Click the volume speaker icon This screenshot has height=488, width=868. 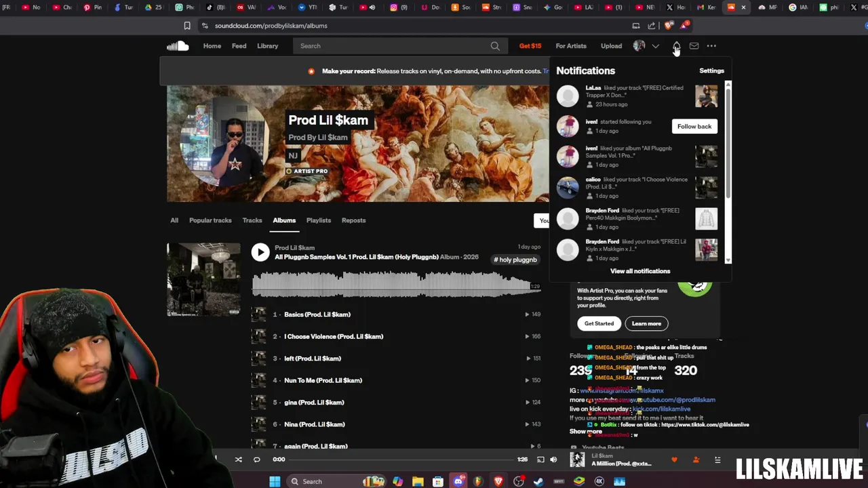coord(553,460)
